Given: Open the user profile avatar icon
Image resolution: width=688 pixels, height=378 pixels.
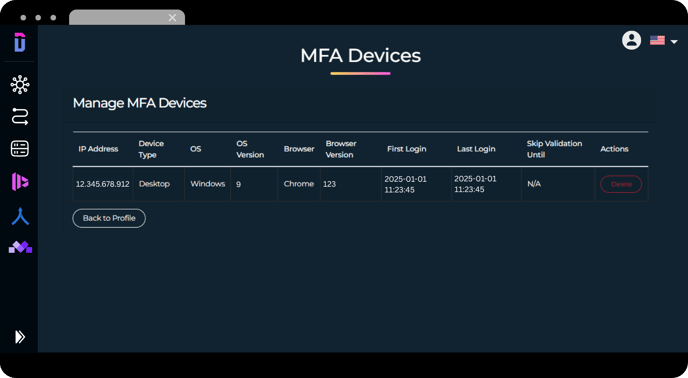Looking at the screenshot, I should click(x=631, y=40).
